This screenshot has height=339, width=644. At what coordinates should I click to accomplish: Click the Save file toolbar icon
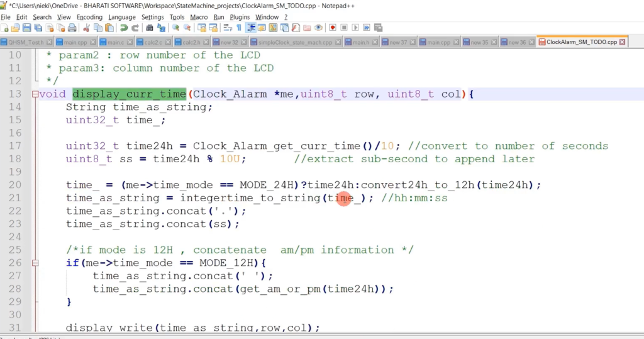pos(26,28)
